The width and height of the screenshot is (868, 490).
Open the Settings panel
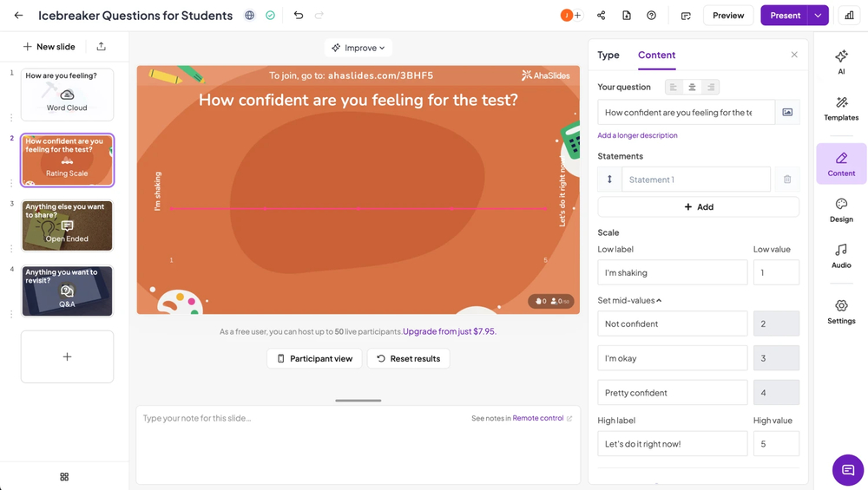tap(841, 311)
